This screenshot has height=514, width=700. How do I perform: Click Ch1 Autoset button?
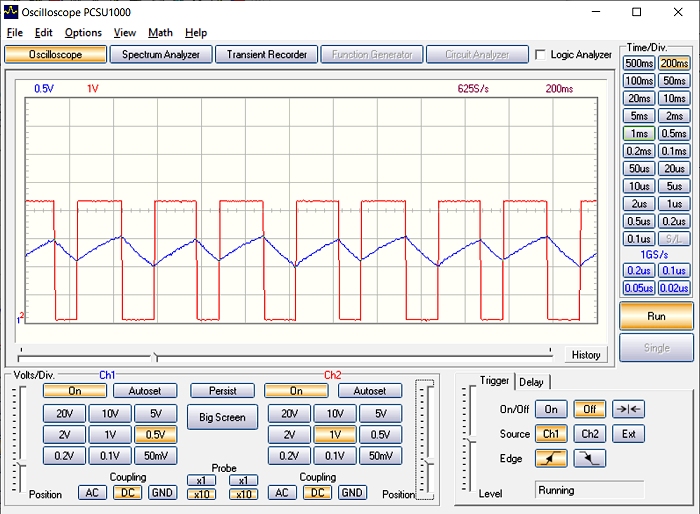[144, 391]
